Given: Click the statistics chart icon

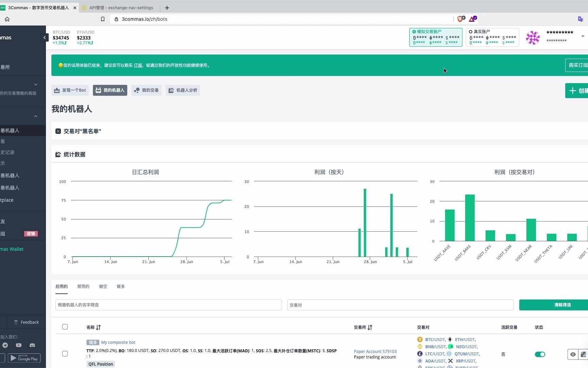Looking at the screenshot, I should [58, 154].
